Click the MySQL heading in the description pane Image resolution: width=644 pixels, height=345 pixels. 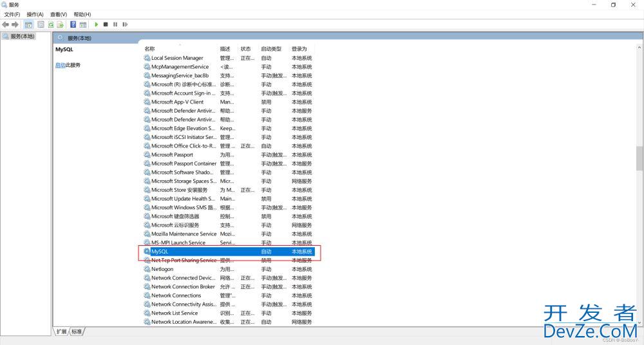[64, 50]
